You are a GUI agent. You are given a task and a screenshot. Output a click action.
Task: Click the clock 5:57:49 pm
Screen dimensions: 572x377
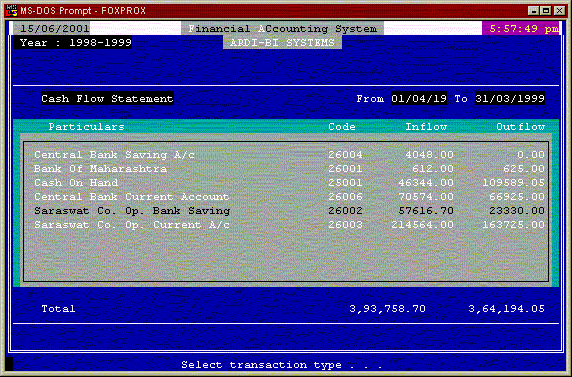(520, 28)
